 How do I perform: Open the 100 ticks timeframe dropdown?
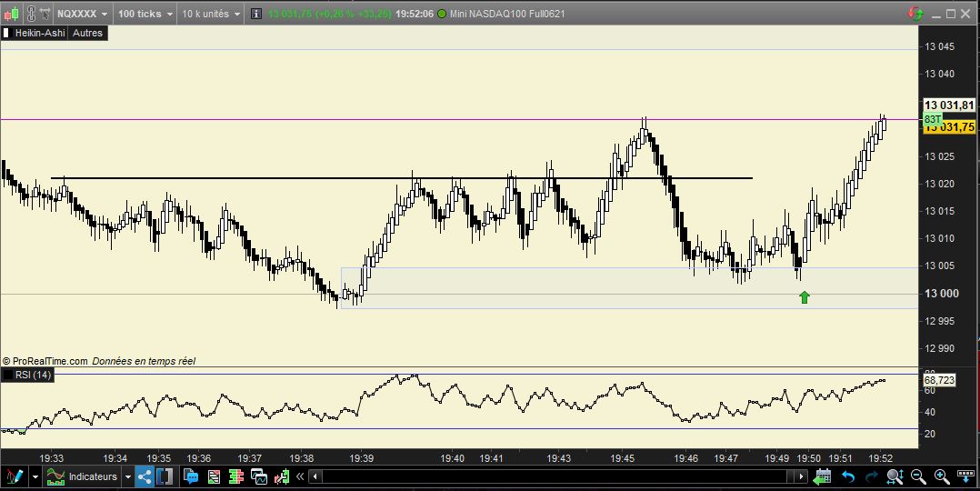[145, 13]
